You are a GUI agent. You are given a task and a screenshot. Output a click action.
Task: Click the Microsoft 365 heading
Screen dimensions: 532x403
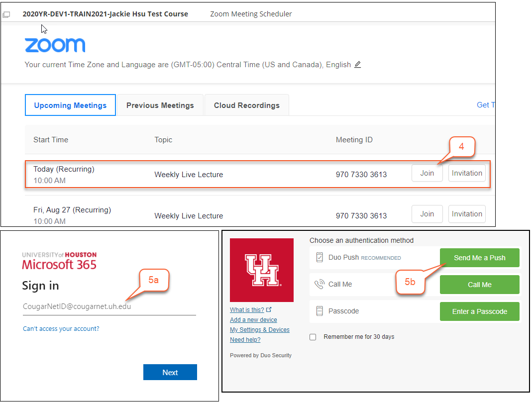[x=59, y=265]
